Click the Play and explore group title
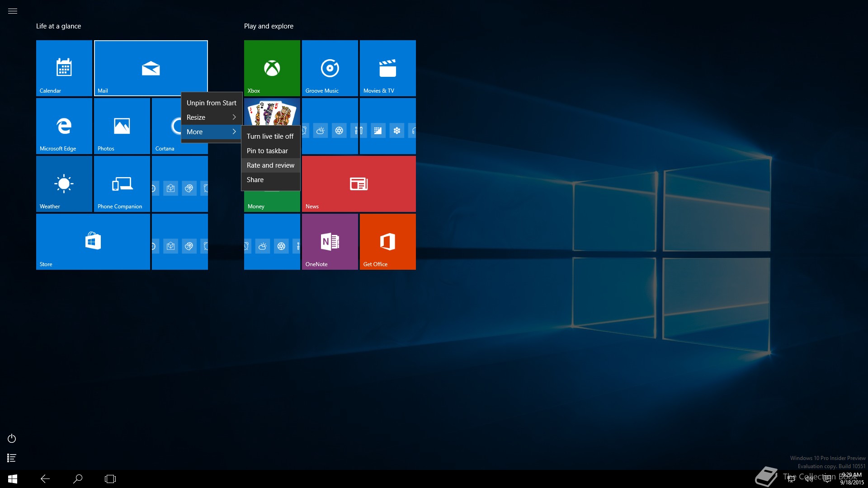The width and height of the screenshot is (868, 488). click(x=269, y=26)
